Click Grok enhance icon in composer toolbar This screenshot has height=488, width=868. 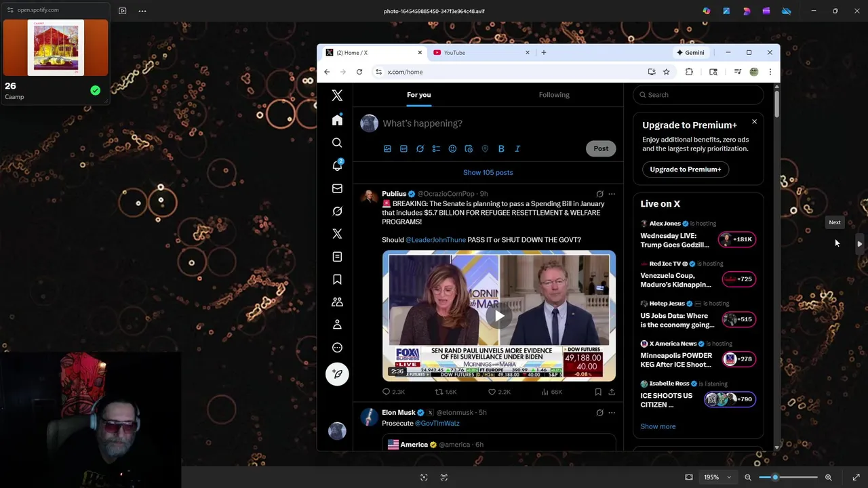tap(420, 148)
